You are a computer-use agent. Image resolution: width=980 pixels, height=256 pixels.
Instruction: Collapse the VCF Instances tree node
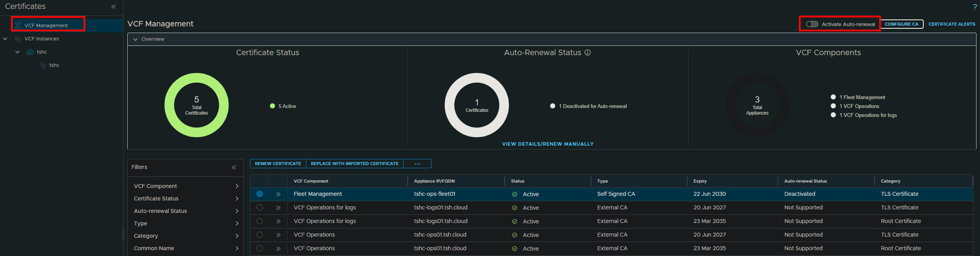click(x=5, y=39)
